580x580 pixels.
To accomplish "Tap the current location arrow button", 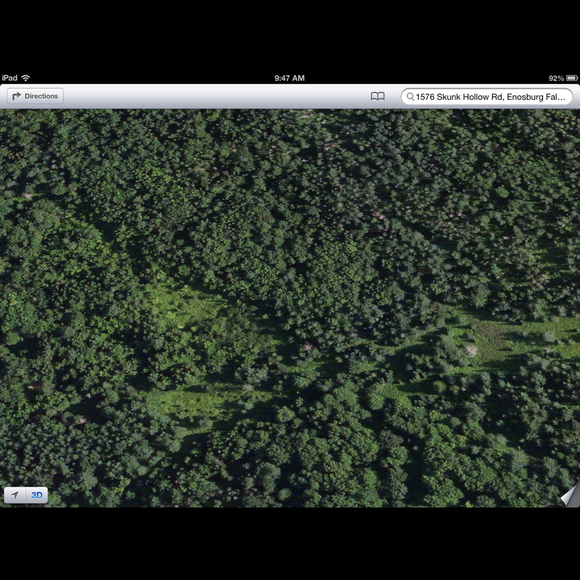I will coord(15,495).
